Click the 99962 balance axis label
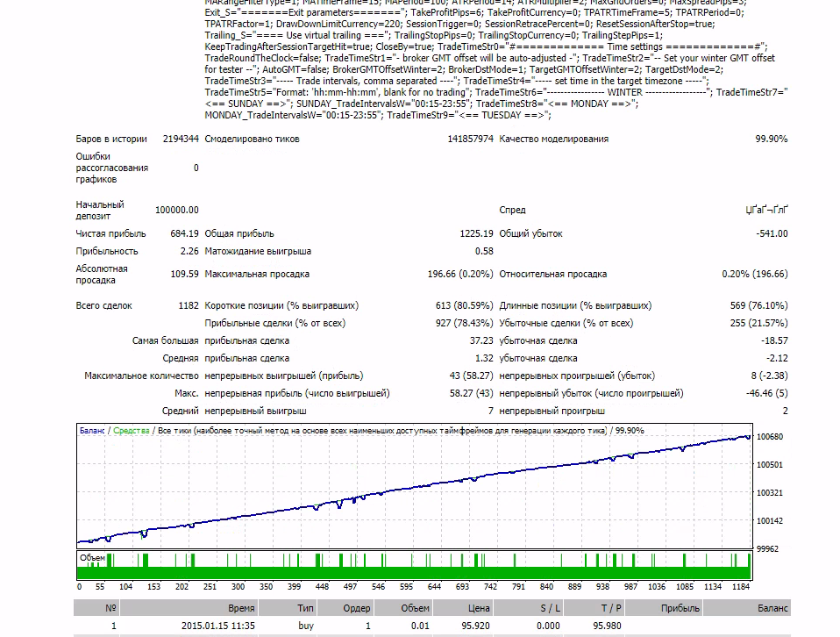 [x=769, y=549]
